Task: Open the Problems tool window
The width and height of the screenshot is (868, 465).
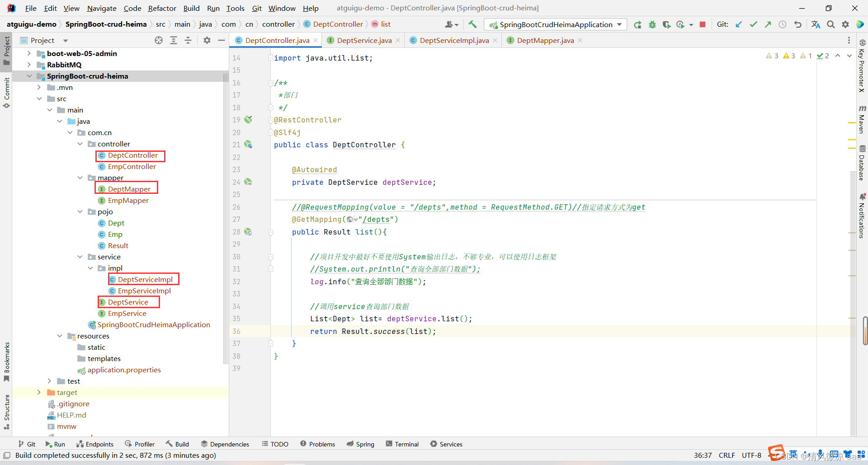Action: click(317, 444)
